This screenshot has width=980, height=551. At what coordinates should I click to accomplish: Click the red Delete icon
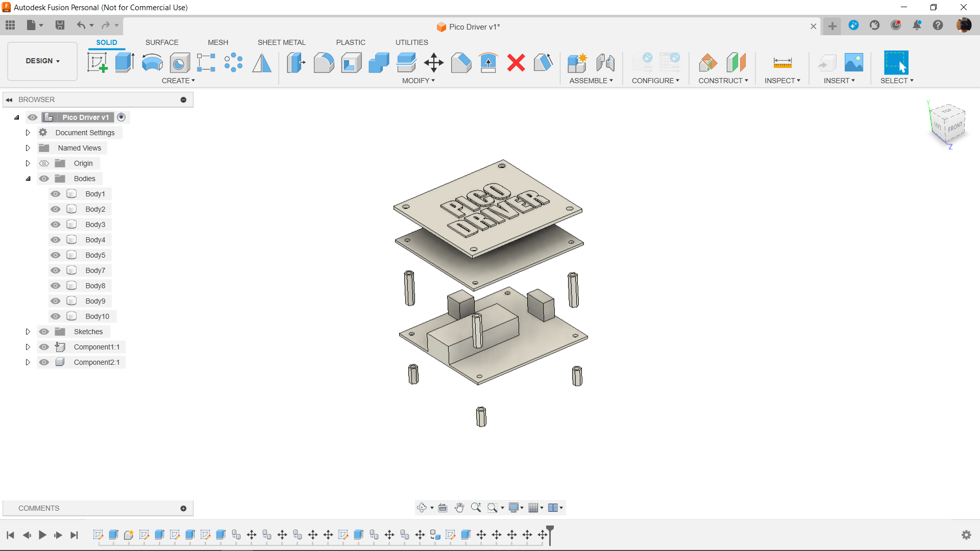click(516, 63)
